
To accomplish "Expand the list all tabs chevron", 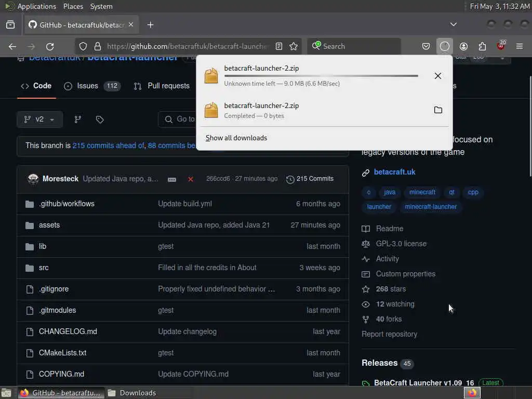I will pos(453,24).
